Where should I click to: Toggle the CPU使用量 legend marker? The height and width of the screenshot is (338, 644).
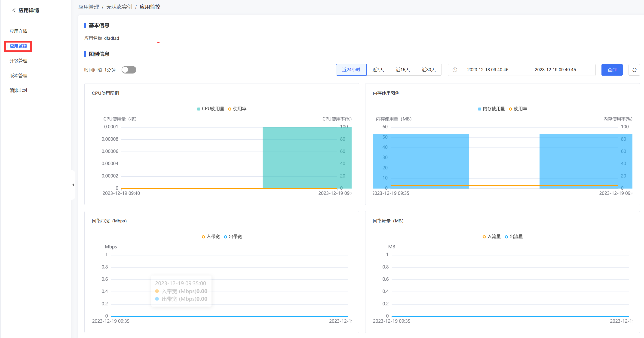(x=199, y=109)
